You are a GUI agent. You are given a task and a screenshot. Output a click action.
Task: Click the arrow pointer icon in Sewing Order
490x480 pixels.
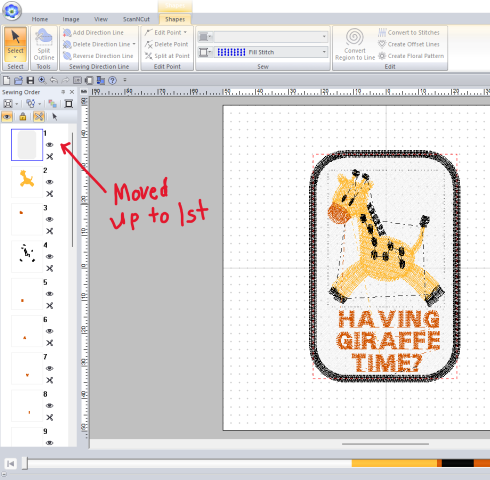click(x=55, y=116)
